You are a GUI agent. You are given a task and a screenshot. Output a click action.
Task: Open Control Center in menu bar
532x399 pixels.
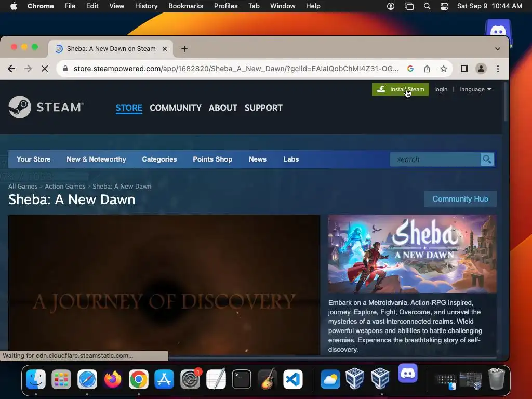click(x=444, y=6)
